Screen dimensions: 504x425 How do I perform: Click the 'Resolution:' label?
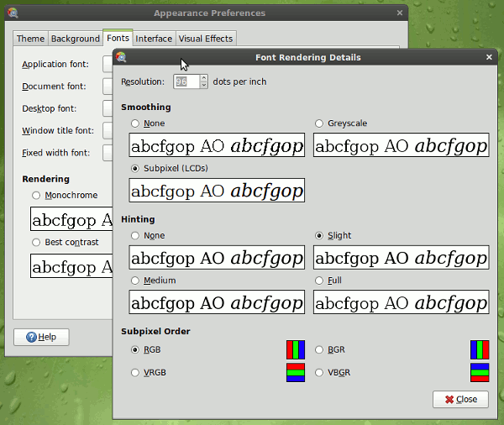(143, 81)
